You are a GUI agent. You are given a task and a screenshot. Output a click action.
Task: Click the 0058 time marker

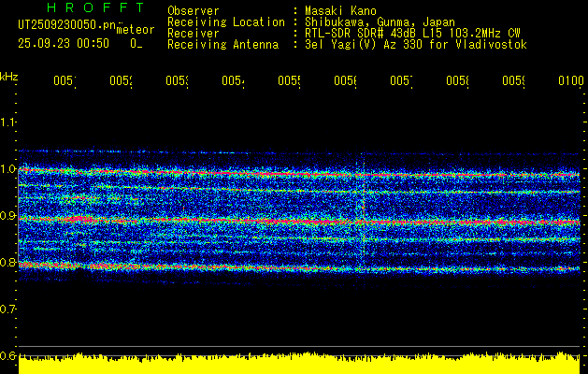tap(457, 80)
